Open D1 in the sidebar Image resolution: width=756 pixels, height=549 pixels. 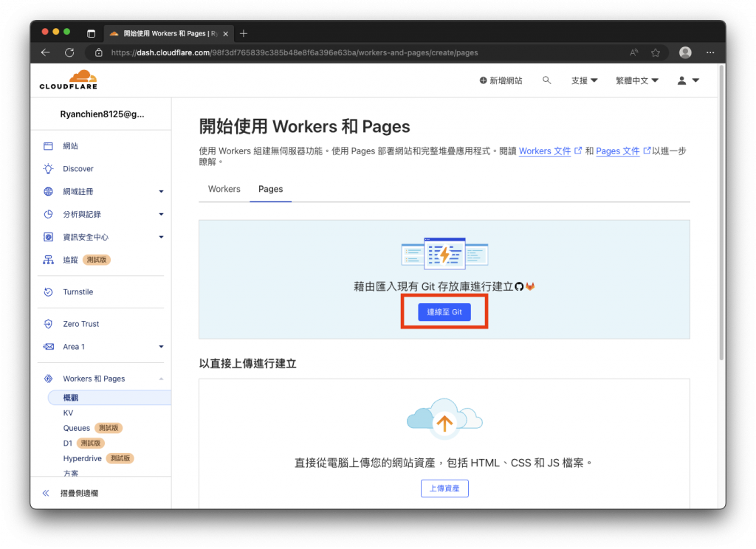click(x=67, y=443)
